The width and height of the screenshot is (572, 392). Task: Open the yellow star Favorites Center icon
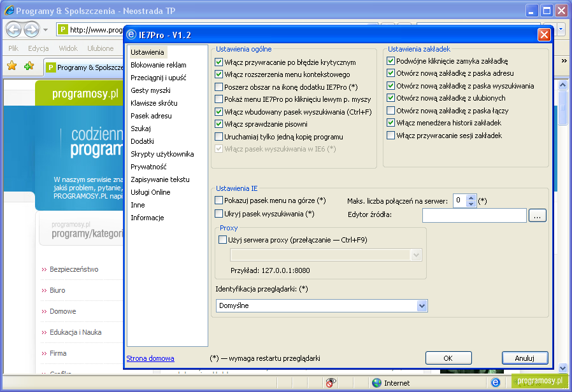coord(12,66)
